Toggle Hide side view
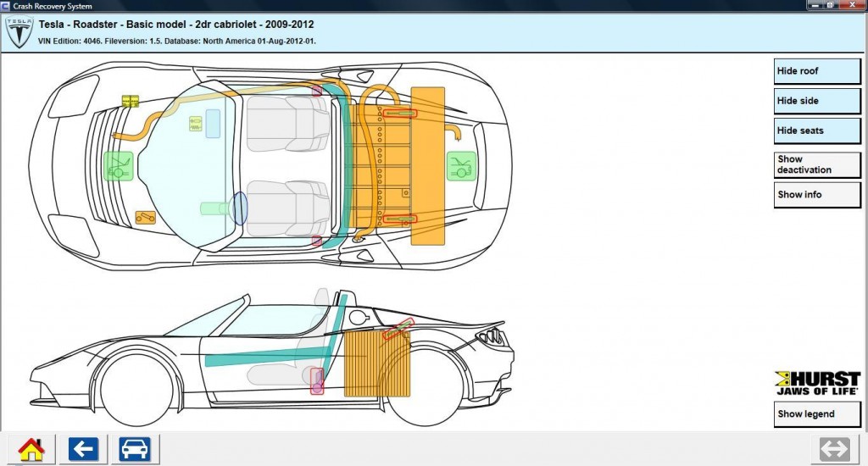Image resolution: width=868 pixels, height=466 pixels. (x=817, y=101)
